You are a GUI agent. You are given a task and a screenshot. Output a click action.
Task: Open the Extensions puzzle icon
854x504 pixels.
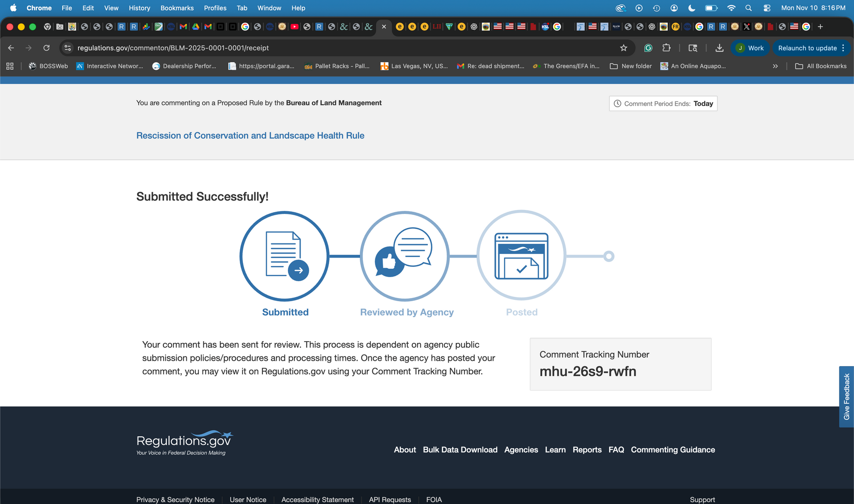[x=666, y=48]
